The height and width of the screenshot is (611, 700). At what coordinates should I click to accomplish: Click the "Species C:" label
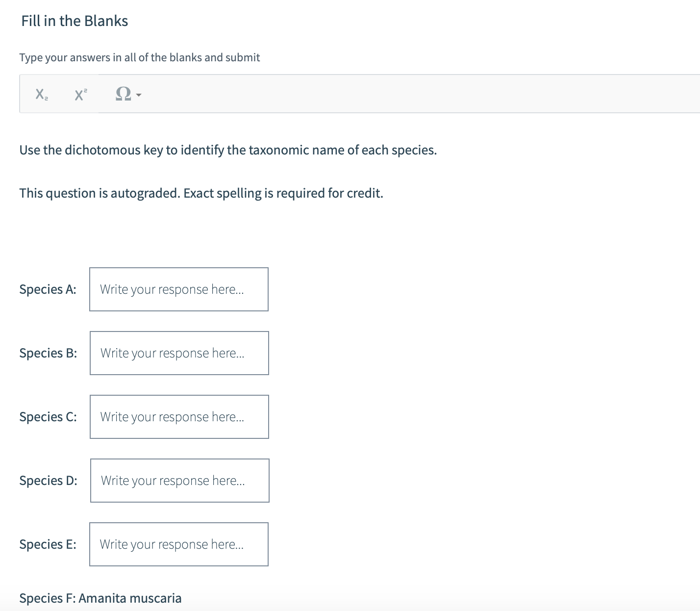click(48, 417)
